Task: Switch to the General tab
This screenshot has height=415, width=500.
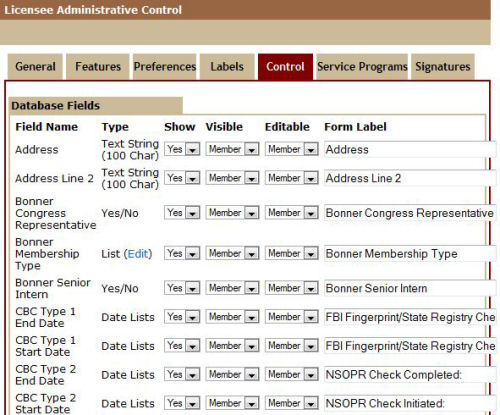Action: [x=35, y=67]
